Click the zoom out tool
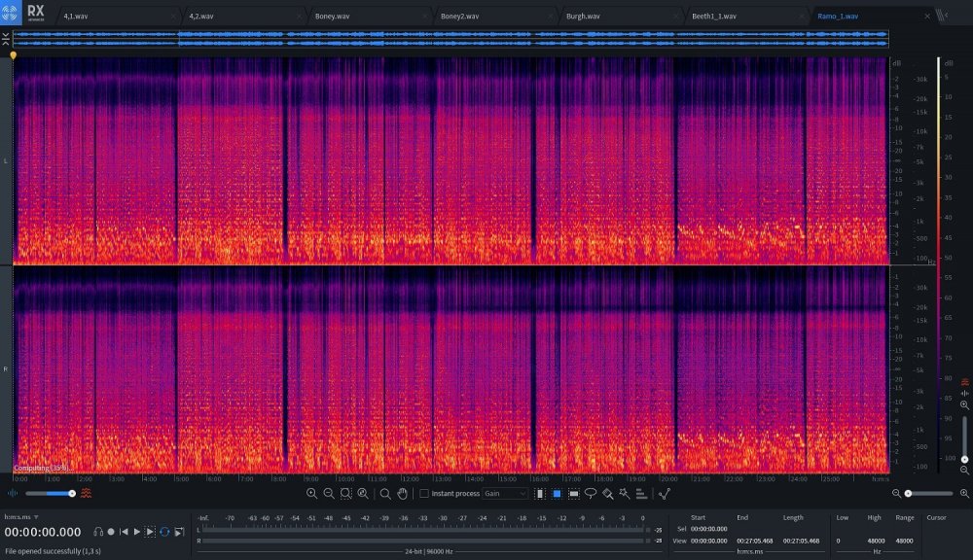 tap(328, 494)
